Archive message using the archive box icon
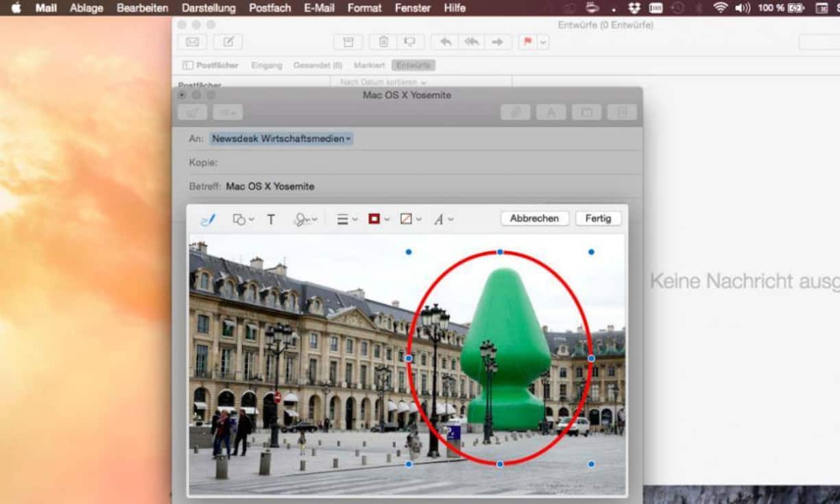Screen dimensions: 840x504 click(348, 42)
